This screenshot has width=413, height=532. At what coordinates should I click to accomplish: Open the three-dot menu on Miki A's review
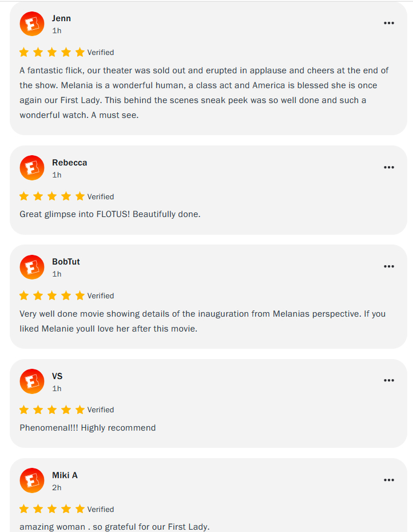tap(389, 480)
